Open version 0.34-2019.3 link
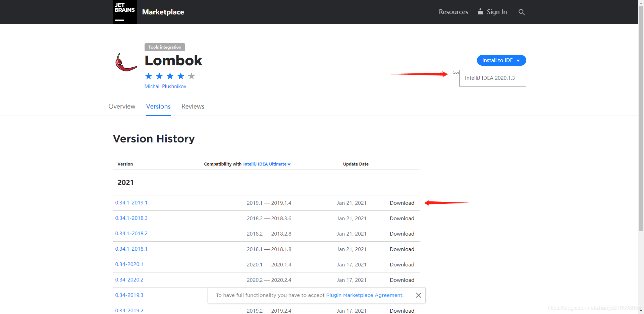The image size is (644, 314). click(129, 295)
